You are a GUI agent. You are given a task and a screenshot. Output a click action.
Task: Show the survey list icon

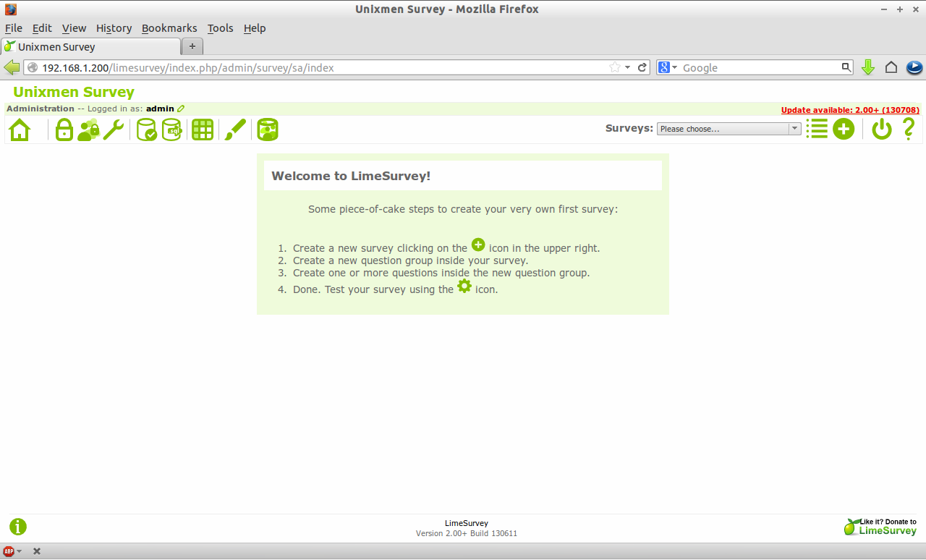[x=817, y=130]
